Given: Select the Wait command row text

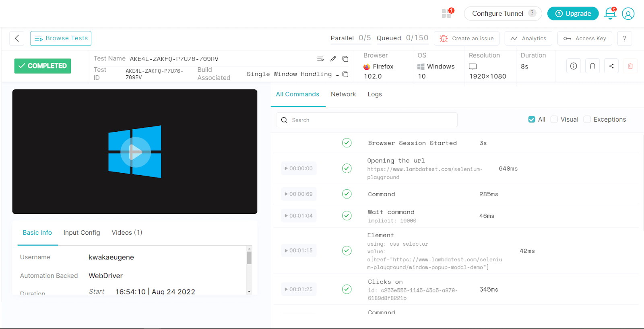Looking at the screenshot, I should [x=391, y=212].
